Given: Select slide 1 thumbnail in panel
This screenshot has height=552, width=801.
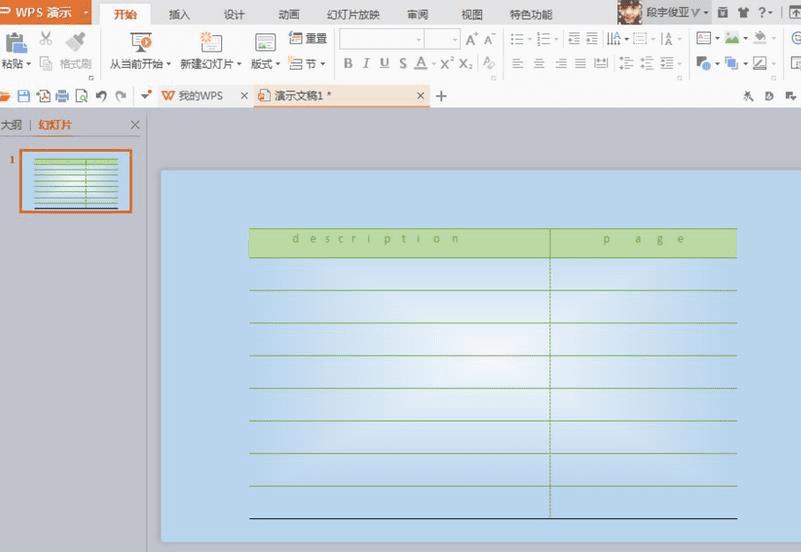Looking at the screenshot, I should [x=76, y=182].
